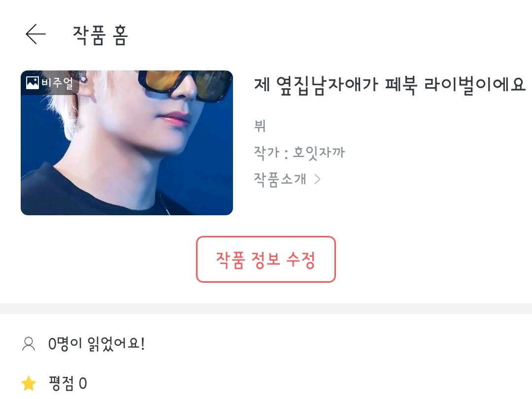Click the 작가 label before the author name

pos(267,152)
